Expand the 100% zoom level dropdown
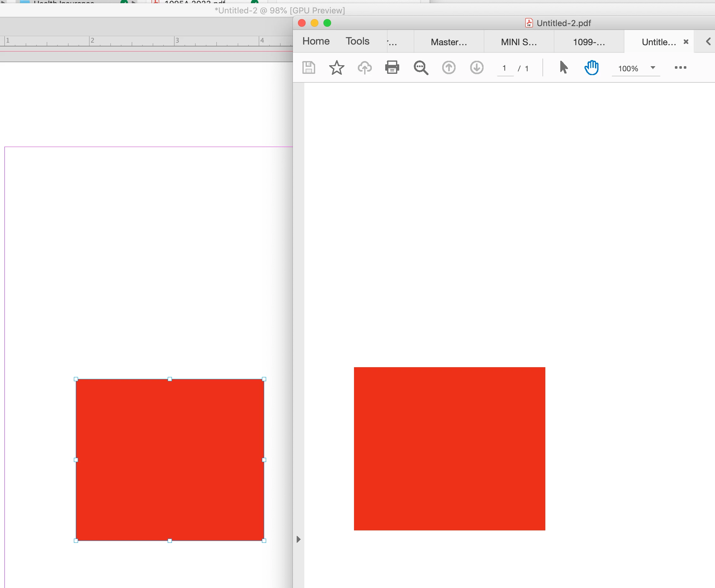Image resolution: width=715 pixels, height=588 pixels. tap(653, 67)
